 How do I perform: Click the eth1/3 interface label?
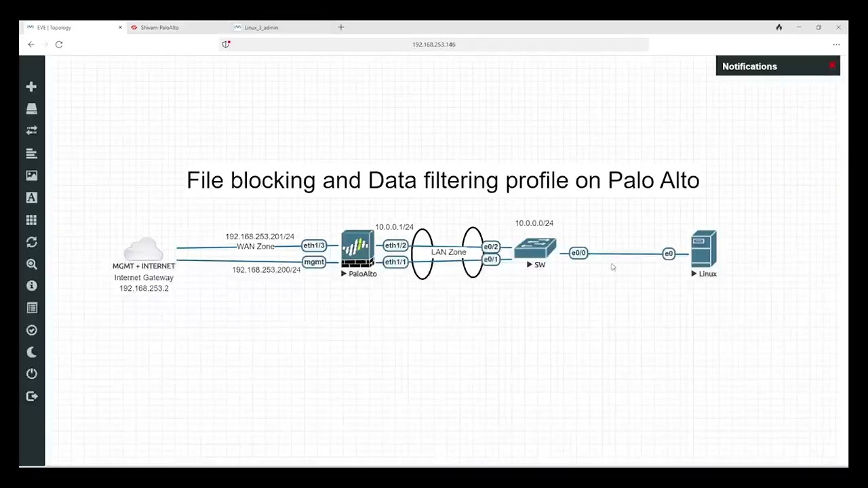coord(314,245)
